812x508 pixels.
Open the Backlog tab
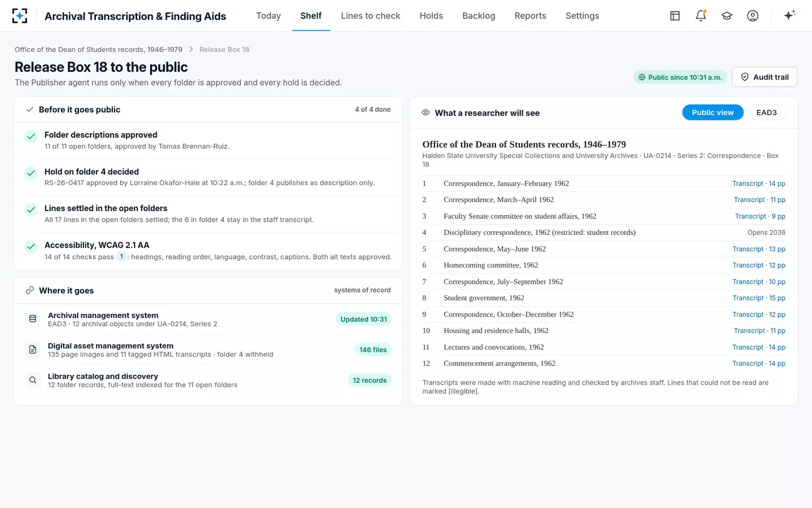[x=479, y=16]
